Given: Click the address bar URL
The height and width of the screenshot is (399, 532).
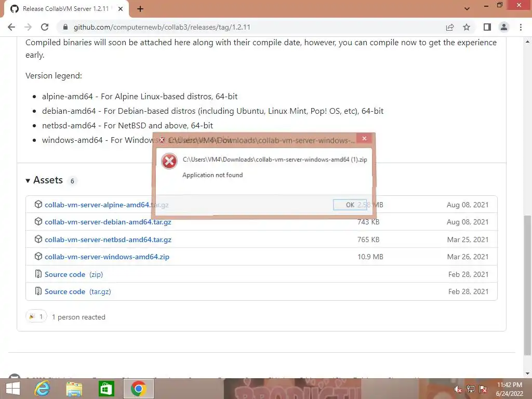Looking at the screenshot, I should click(x=162, y=27).
